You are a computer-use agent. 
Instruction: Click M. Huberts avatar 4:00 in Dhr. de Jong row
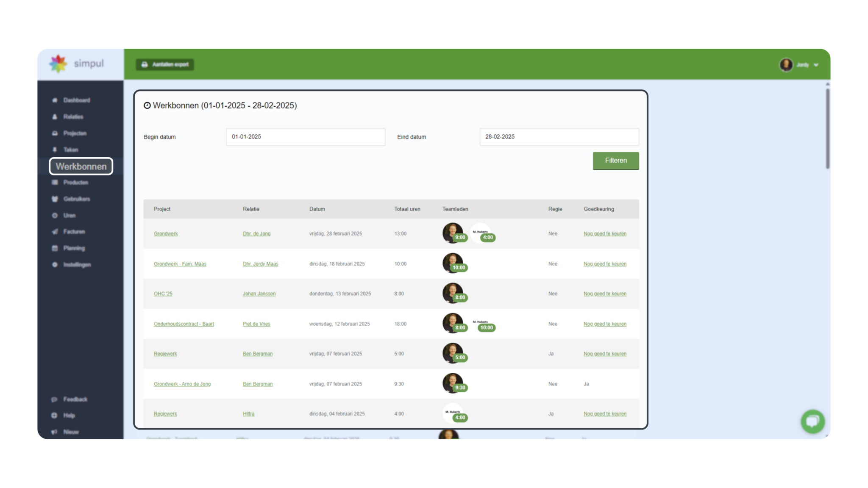coord(481,233)
